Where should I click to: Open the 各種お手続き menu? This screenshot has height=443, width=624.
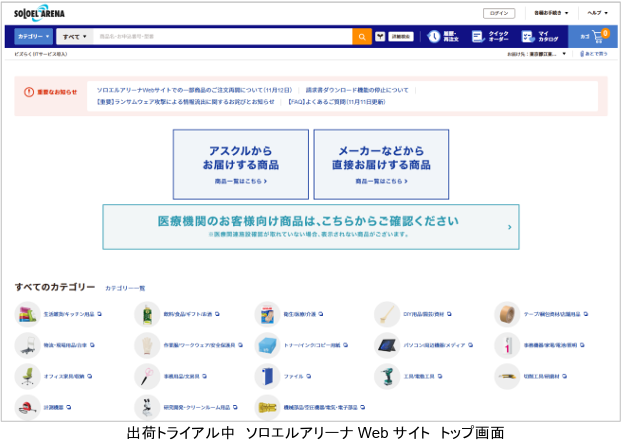click(551, 13)
